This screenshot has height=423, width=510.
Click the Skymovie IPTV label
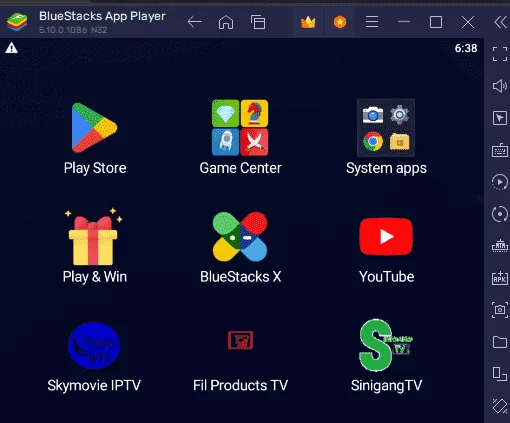94,386
